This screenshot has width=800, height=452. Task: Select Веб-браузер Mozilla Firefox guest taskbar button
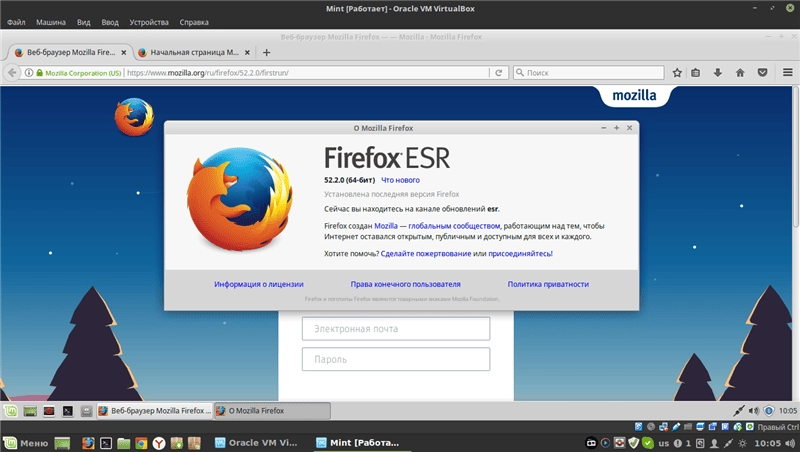(x=155, y=411)
